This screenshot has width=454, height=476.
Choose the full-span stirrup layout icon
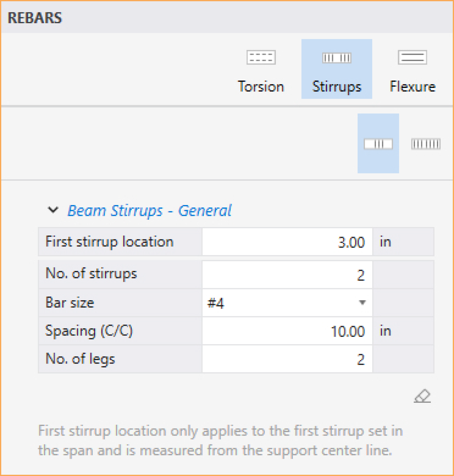(426, 144)
